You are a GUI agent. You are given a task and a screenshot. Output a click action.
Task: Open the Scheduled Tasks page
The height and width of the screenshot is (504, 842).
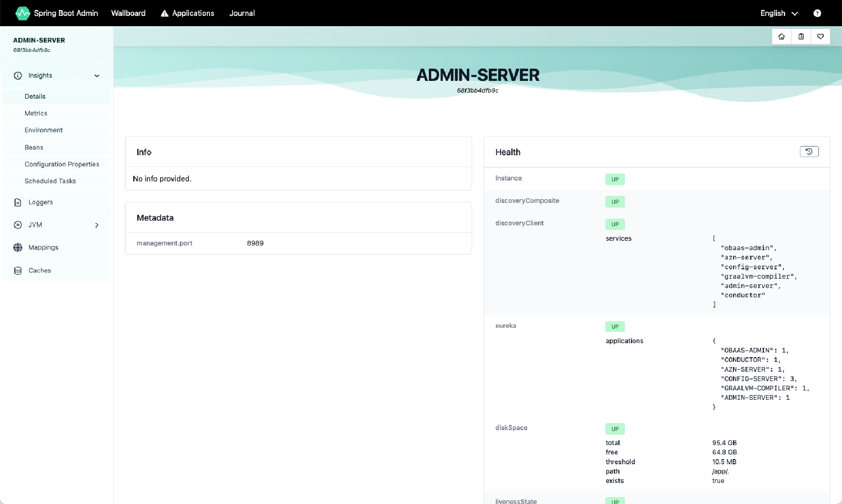click(x=51, y=181)
